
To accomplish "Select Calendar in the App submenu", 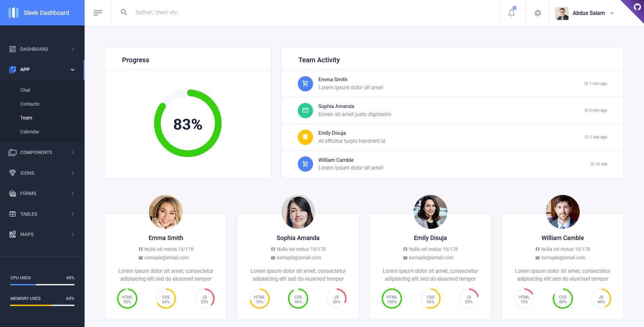I will pos(30,132).
